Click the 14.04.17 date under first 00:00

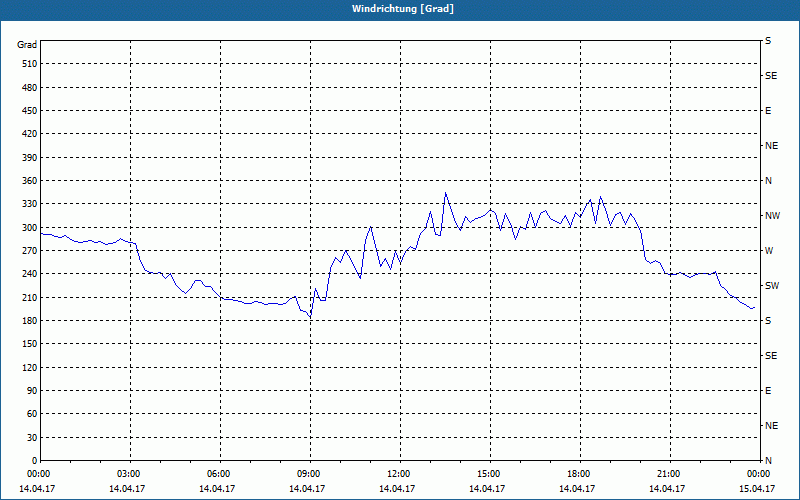[37, 489]
